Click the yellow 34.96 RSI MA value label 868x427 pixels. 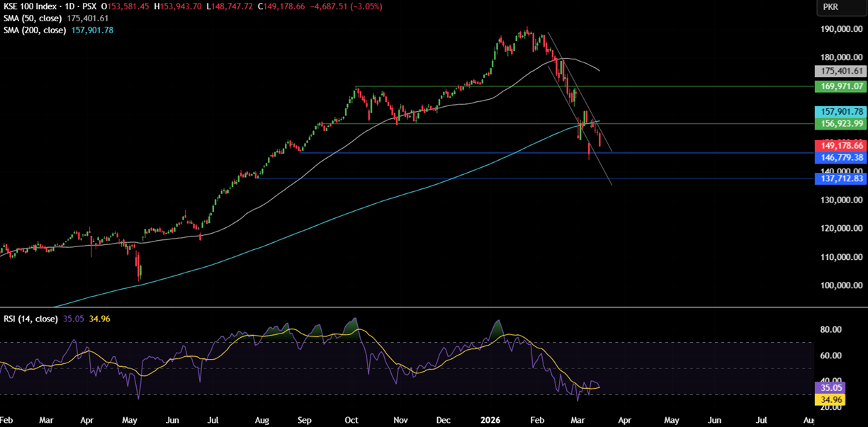click(x=830, y=400)
